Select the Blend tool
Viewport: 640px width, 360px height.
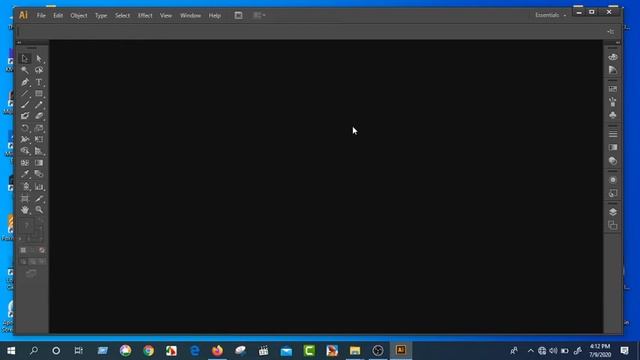pos(39,174)
